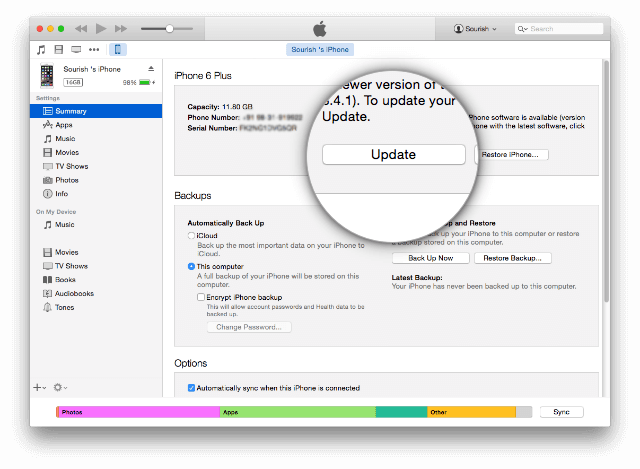Toggle Automatically sync when iPhone connected
This screenshot has width=640, height=469.
pos(191,388)
